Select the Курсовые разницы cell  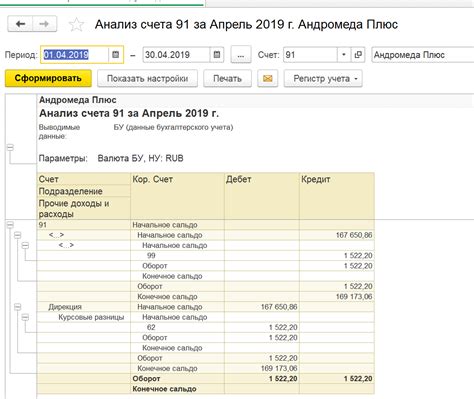pyautogui.click(x=84, y=317)
